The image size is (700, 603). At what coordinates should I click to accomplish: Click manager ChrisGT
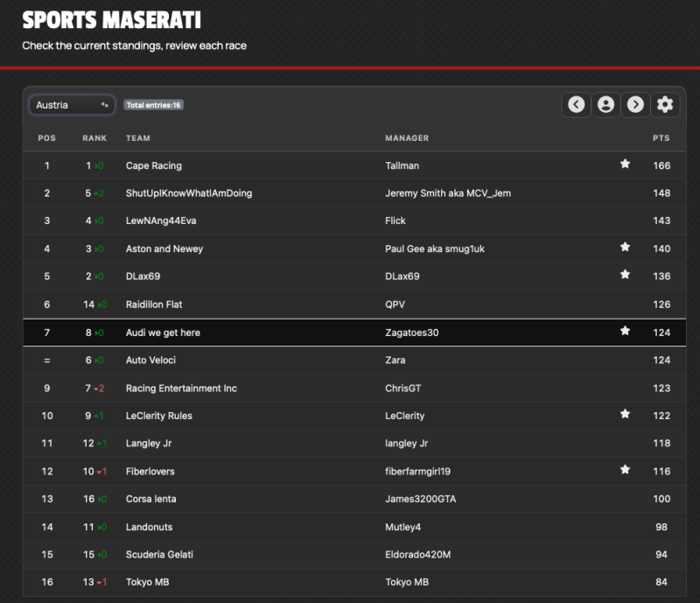[403, 389]
